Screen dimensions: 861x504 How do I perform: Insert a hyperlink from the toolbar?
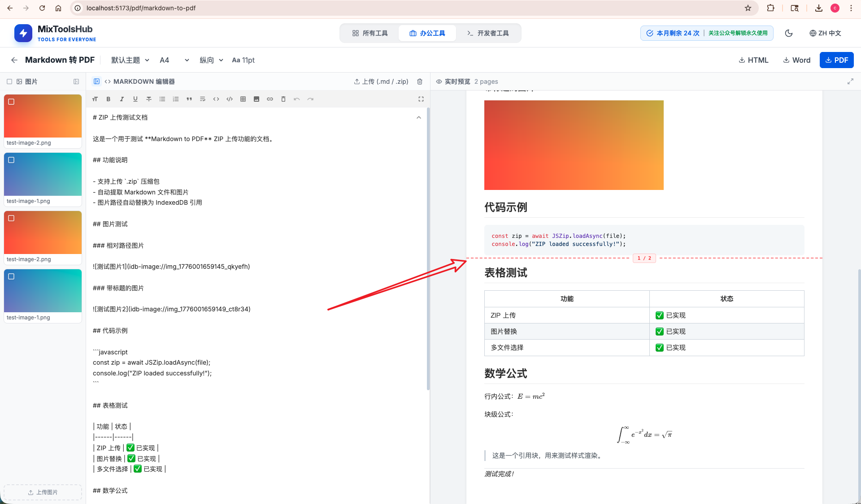[270, 99]
